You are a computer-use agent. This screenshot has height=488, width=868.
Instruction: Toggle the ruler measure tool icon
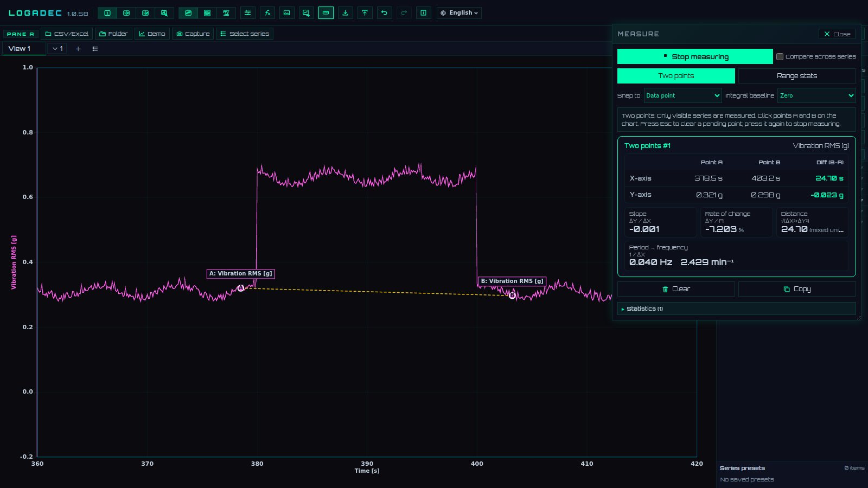click(326, 13)
